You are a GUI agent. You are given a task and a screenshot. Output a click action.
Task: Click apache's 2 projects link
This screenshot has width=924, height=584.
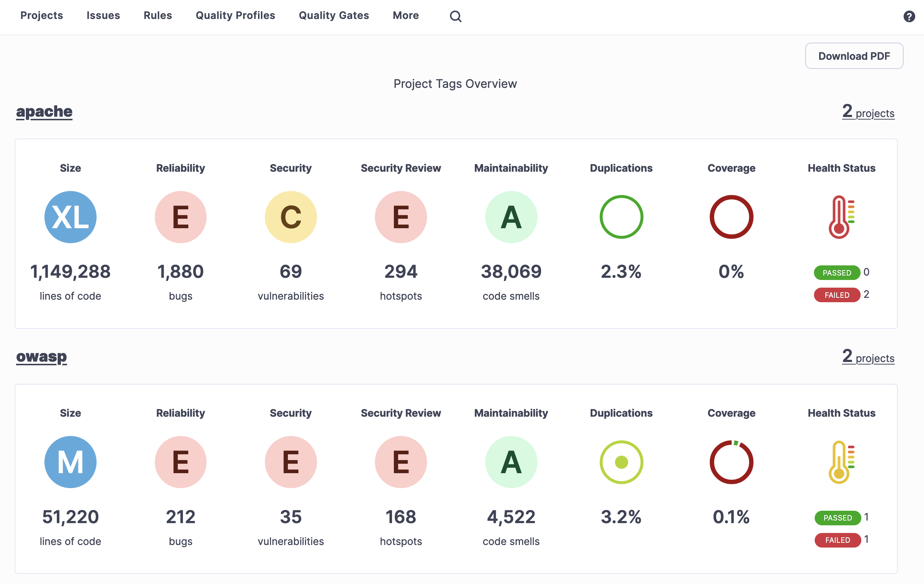pos(868,112)
